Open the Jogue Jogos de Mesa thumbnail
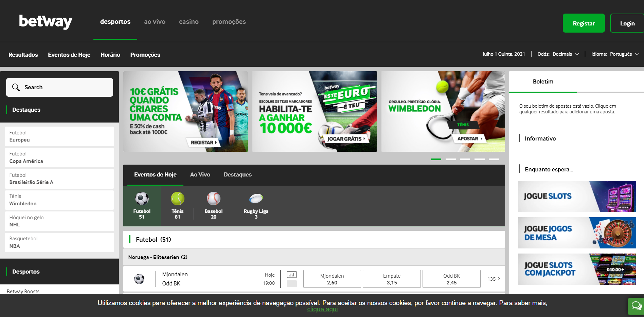 point(577,233)
